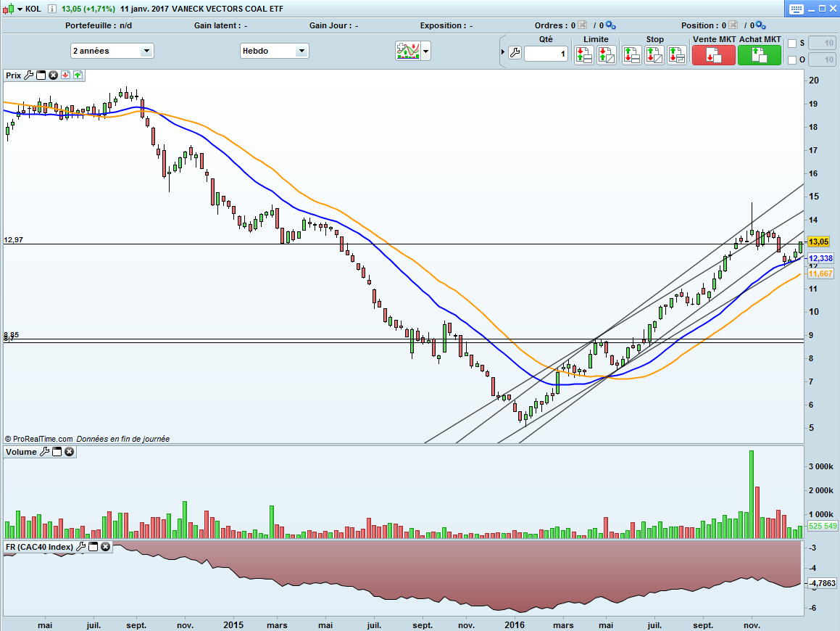Click the third Stop order icon
The width and height of the screenshot is (840, 631).
point(677,54)
